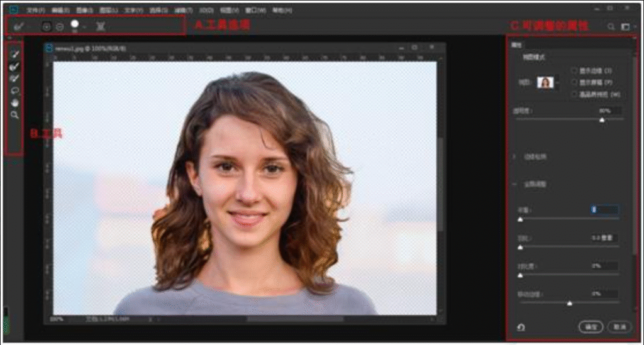Select the Hand tool

click(14, 102)
